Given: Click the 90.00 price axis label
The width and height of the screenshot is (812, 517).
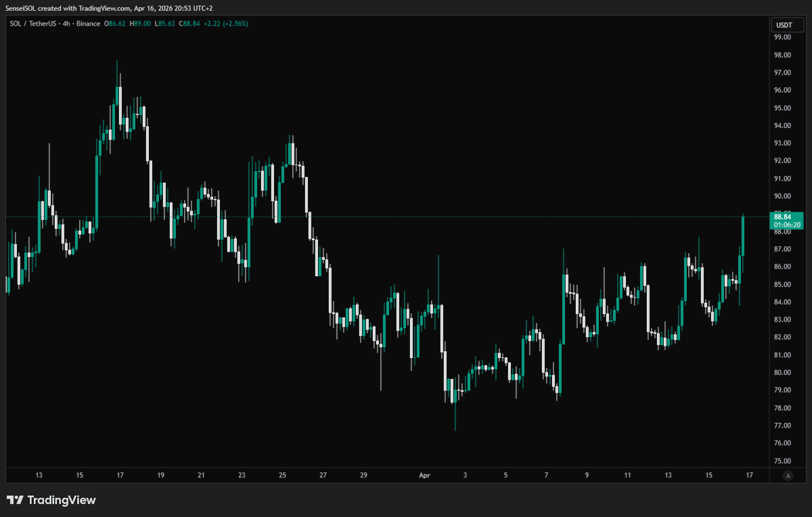Looking at the screenshot, I should (783, 196).
